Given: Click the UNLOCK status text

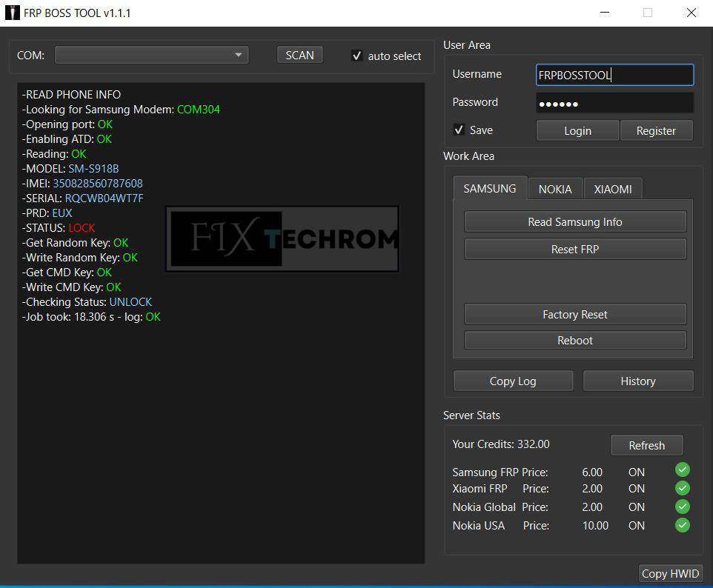Looking at the screenshot, I should pyautogui.click(x=130, y=301).
